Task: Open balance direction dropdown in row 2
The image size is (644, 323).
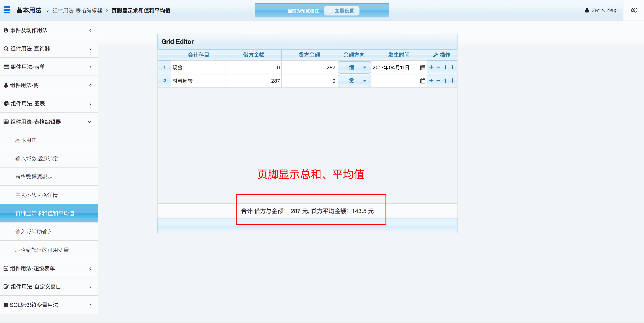Action: tap(364, 81)
